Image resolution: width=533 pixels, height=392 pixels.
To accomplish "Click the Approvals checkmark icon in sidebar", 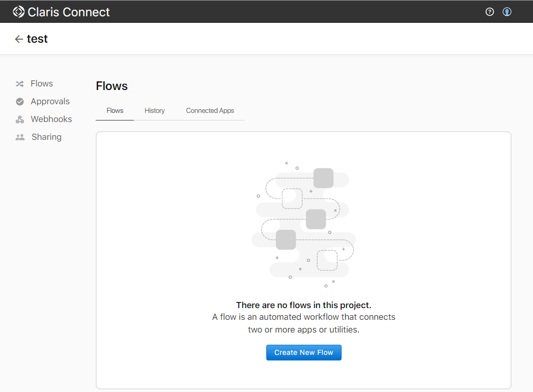I will [x=20, y=102].
